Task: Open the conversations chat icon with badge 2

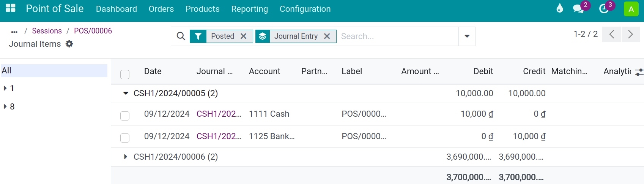Action: point(579,9)
